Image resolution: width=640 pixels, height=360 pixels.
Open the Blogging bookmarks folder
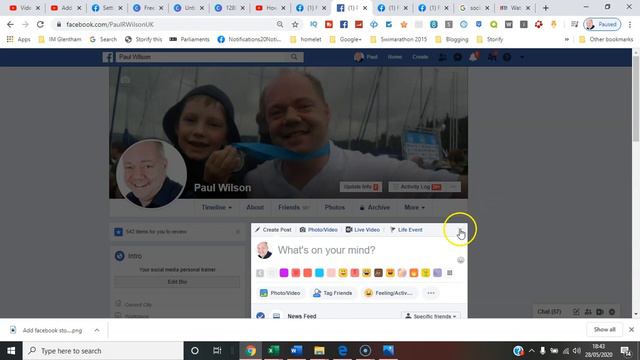(x=452, y=40)
